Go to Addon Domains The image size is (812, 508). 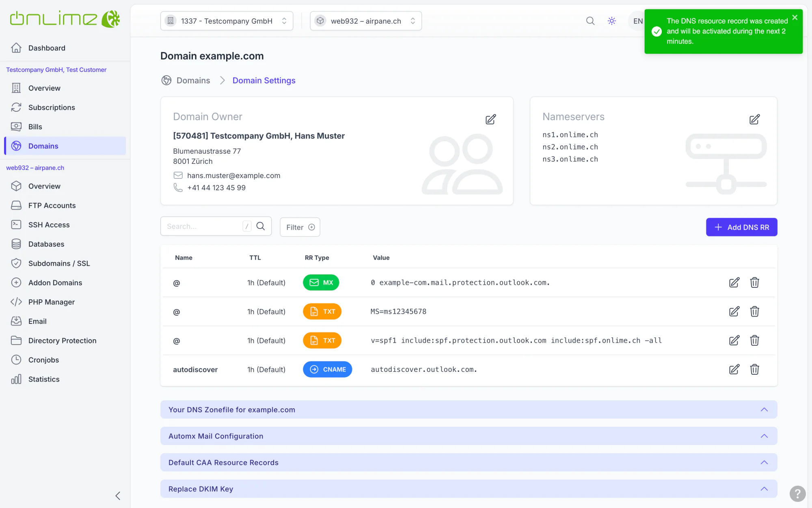tap(65, 282)
